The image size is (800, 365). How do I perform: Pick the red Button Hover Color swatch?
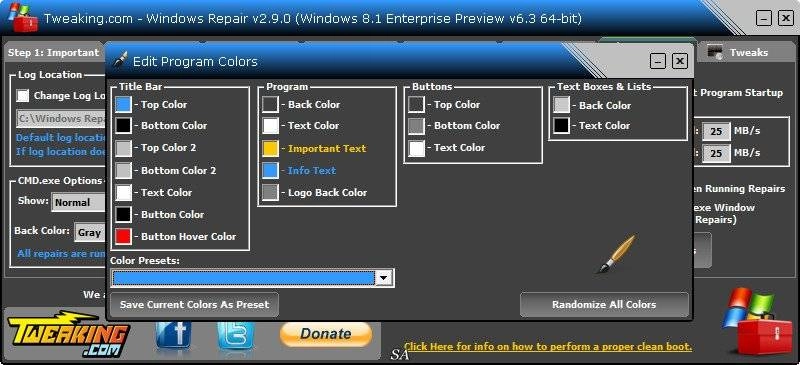pyautogui.click(x=123, y=236)
